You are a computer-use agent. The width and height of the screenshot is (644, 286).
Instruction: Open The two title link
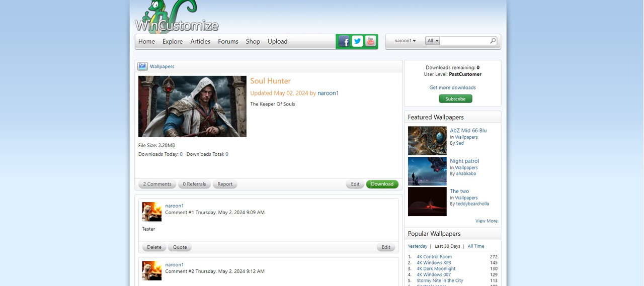pos(459,191)
